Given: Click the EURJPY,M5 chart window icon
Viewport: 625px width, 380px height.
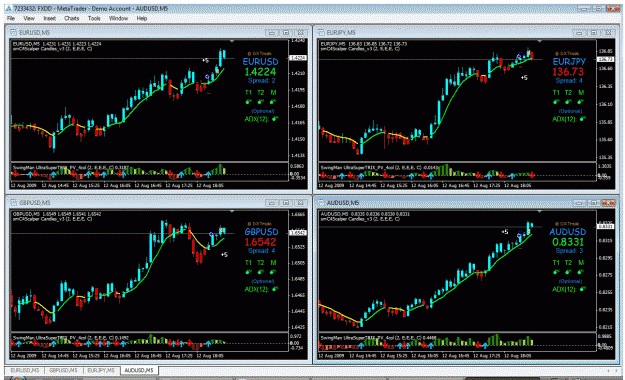Looking at the screenshot, I should pos(321,33).
